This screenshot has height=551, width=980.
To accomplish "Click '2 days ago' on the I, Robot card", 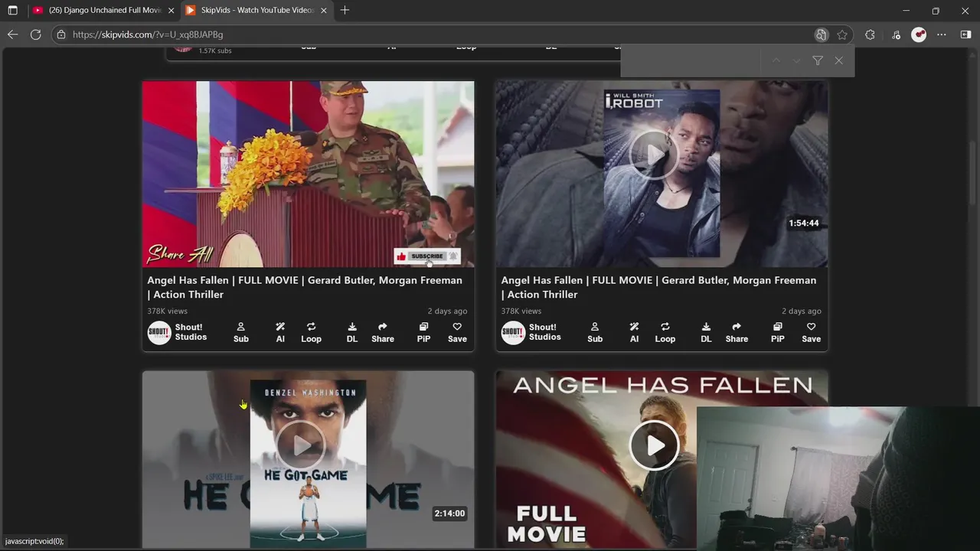I will pyautogui.click(x=802, y=311).
